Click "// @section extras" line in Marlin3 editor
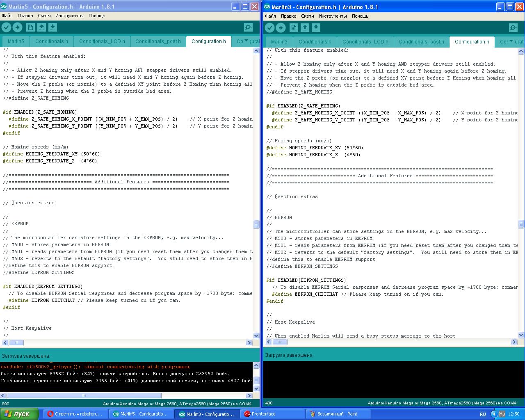Screen dimensions: 525x420 coord(292,196)
